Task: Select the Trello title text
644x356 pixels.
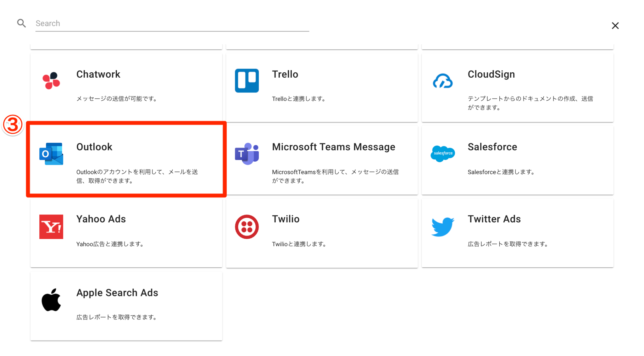Action: click(285, 74)
